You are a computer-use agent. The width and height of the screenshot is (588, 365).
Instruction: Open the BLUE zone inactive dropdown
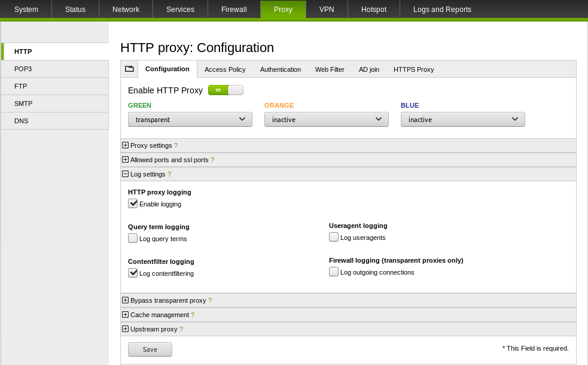(462, 120)
